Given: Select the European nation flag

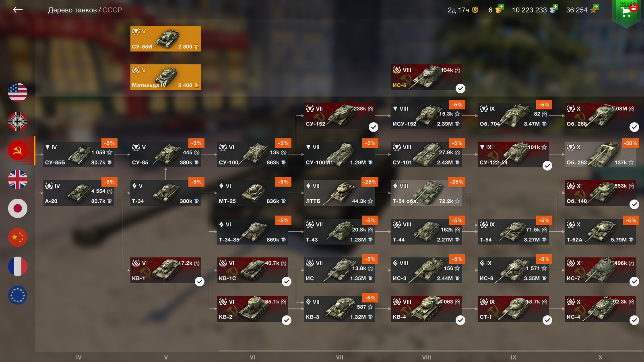Looking at the screenshot, I should pos(18,295).
